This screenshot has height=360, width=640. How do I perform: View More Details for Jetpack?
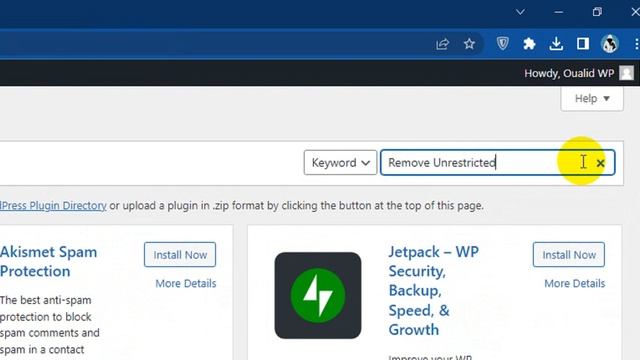tap(575, 283)
